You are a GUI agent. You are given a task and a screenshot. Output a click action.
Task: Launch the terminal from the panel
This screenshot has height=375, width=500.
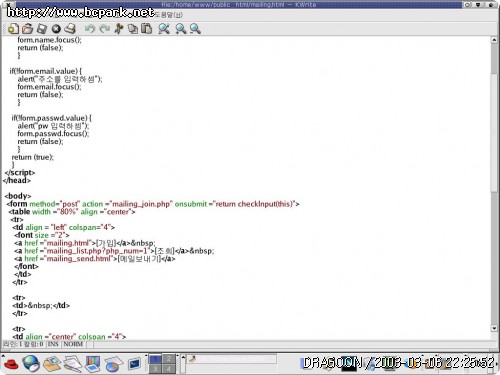(134, 364)
